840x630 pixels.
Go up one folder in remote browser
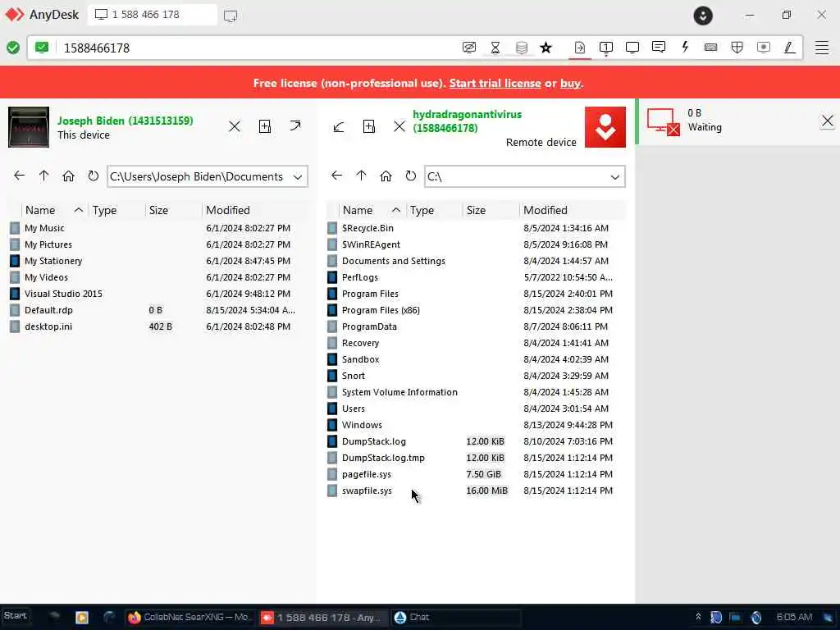(361, 176)
